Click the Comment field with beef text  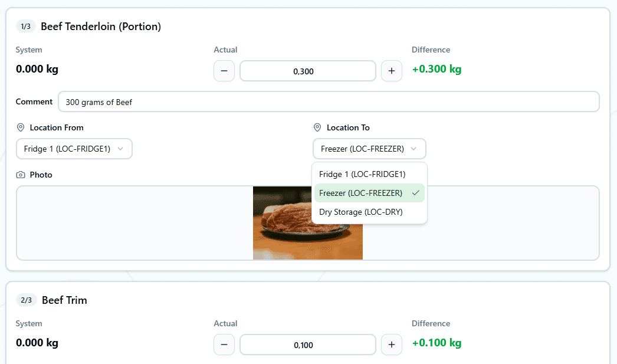(329, 102)
